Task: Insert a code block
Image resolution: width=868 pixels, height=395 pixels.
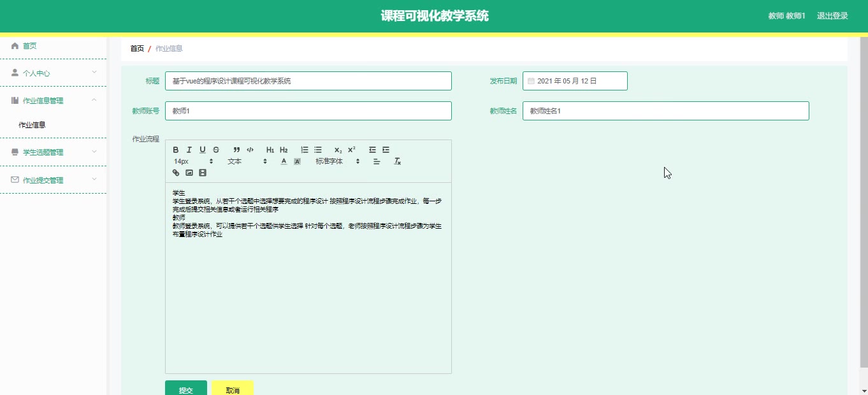Action: [250, 150]
